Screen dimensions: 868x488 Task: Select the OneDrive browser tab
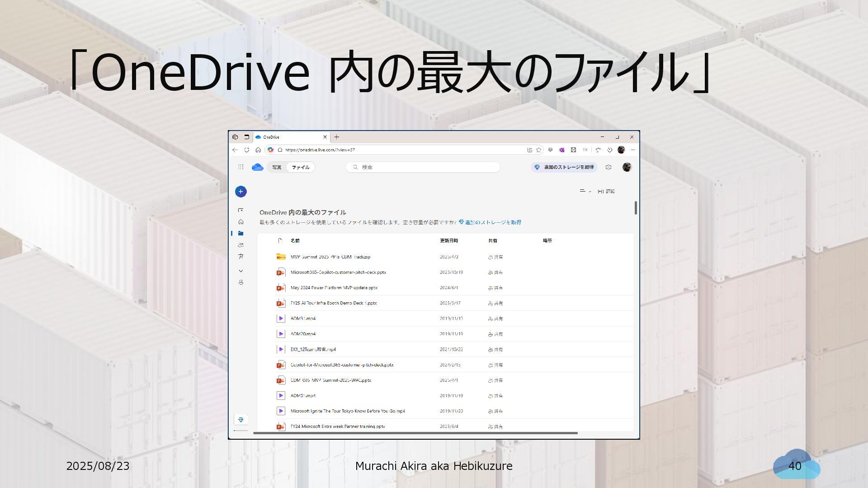(x=292, y=137)
